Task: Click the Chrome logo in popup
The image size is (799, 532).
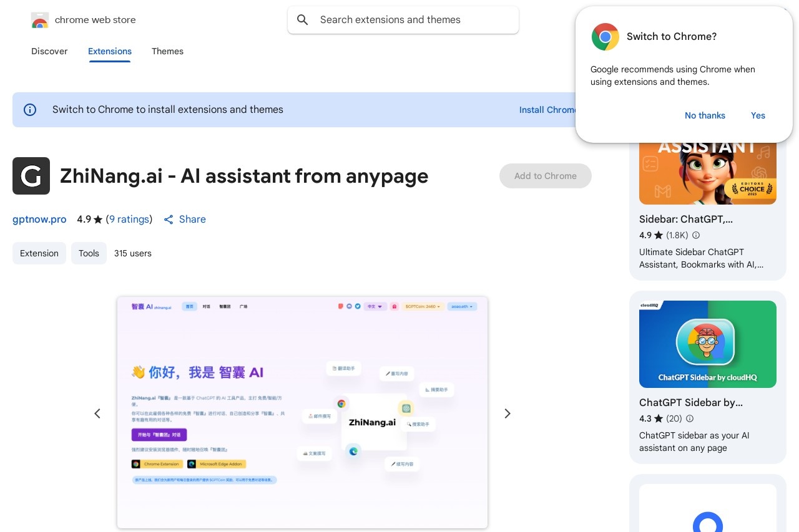Action: (x=605, y=37)
